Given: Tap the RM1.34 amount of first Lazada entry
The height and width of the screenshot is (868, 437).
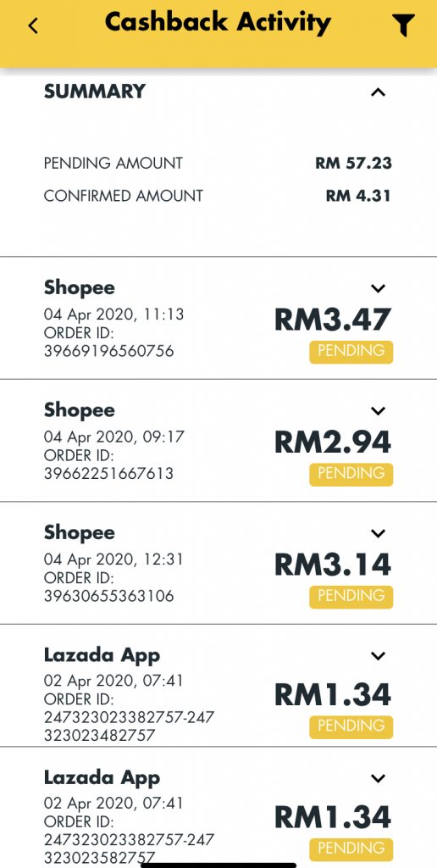Looking at the screenshot, I should coord(333,695).
